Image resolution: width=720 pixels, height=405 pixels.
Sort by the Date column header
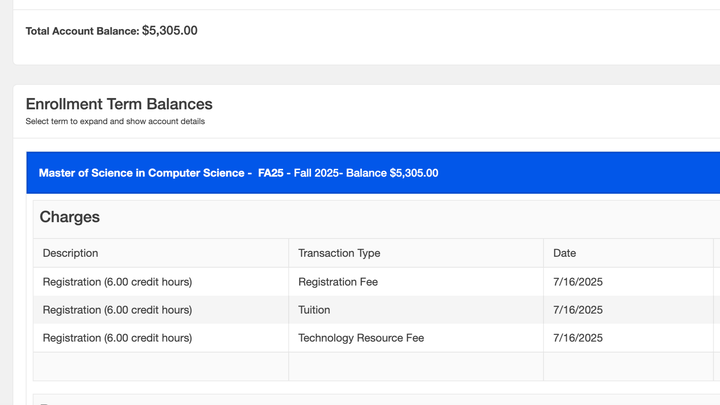(564, 253)
